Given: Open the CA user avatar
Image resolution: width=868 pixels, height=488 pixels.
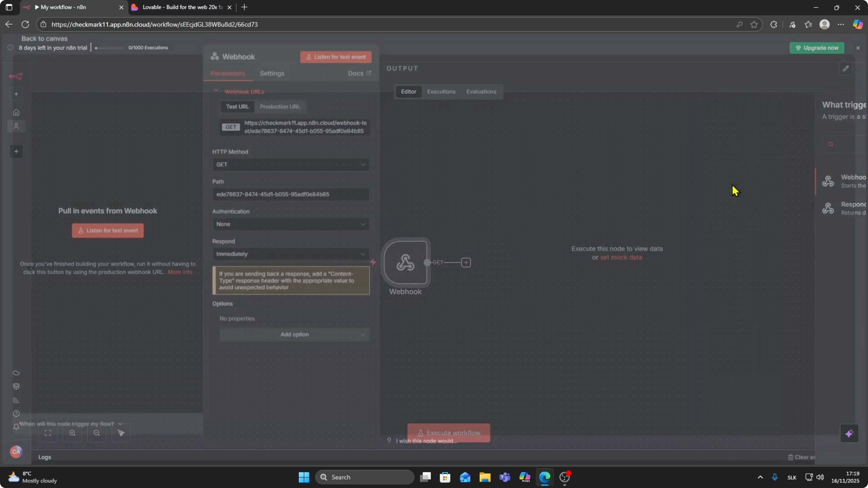Looking at the screenshot, I should pyautogui.click(x=16, y=452).
